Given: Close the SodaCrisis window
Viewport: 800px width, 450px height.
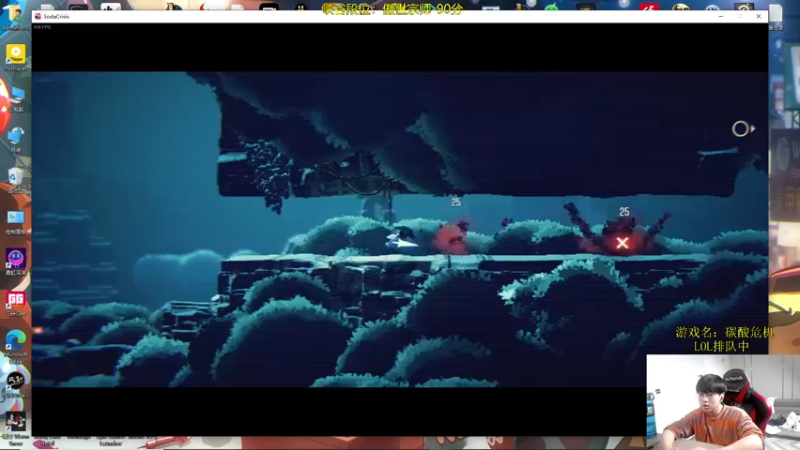Looking at the screenshot, I should (x=759, y=16).
